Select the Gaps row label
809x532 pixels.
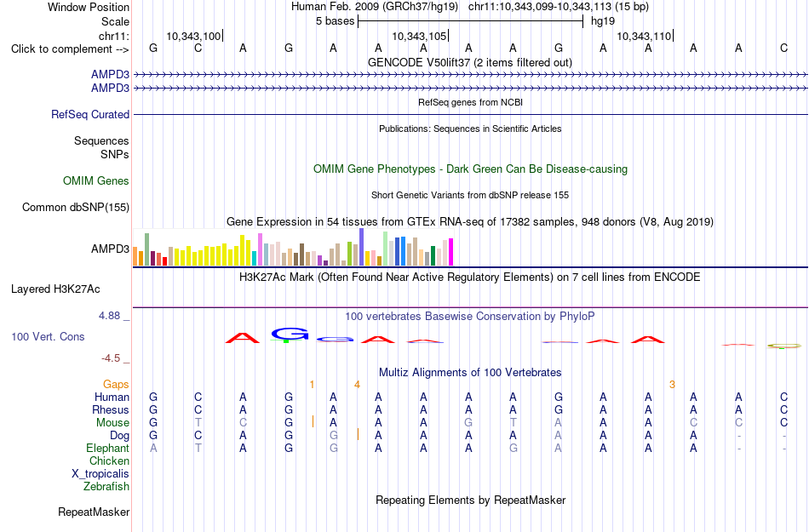click(x=116, y=384)
